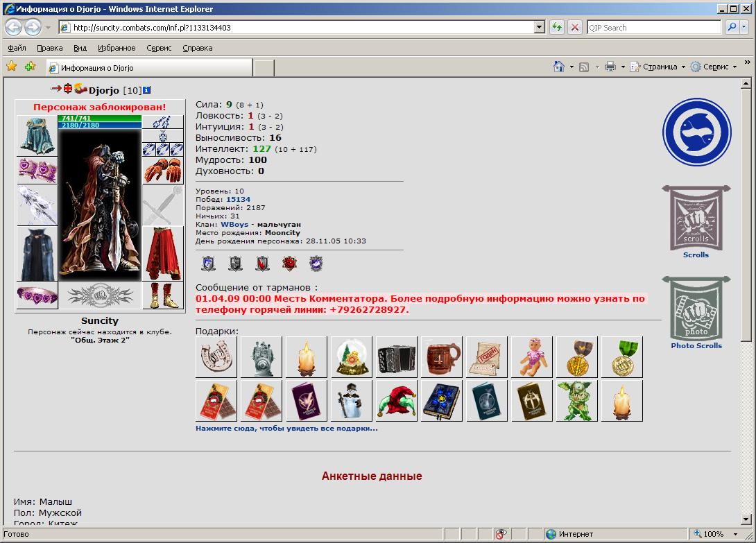Click the Home toolbar icon
This screenshot has width=756, height=543.
tap(559, 67)
